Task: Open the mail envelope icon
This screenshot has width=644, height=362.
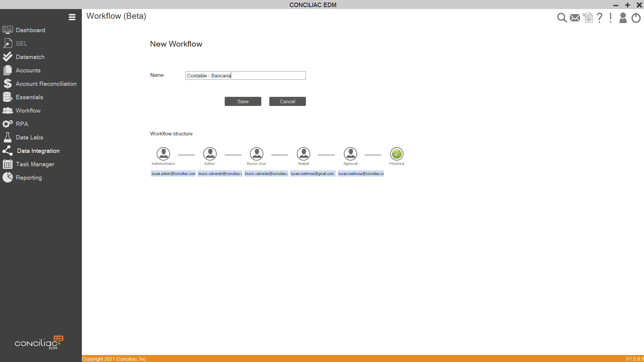Action: click(x=575, y=18)
